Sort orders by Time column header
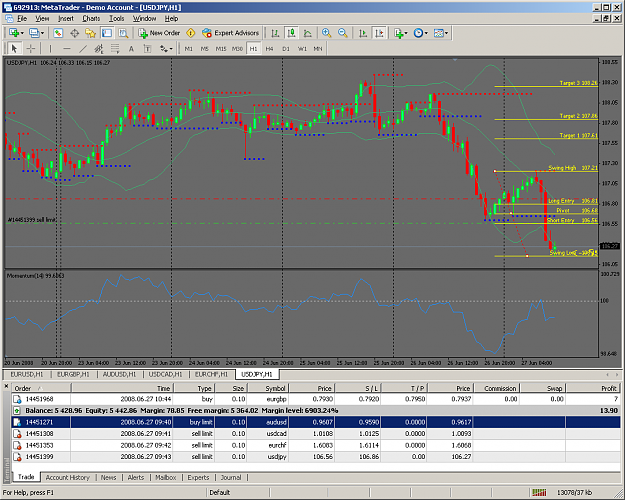This screenshot has width=625, height=500. point(122,388)
